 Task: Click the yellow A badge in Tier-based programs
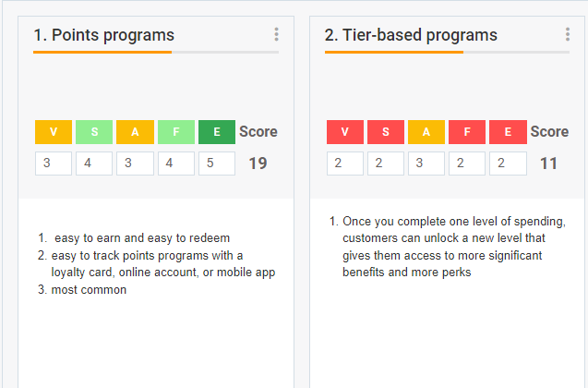pyautogui.click(x=426, y=132)
